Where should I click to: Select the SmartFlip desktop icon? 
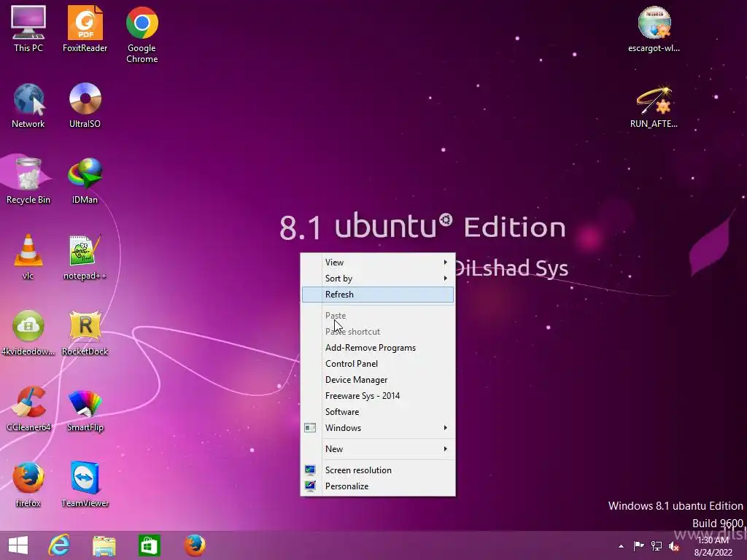coord(85,408)
